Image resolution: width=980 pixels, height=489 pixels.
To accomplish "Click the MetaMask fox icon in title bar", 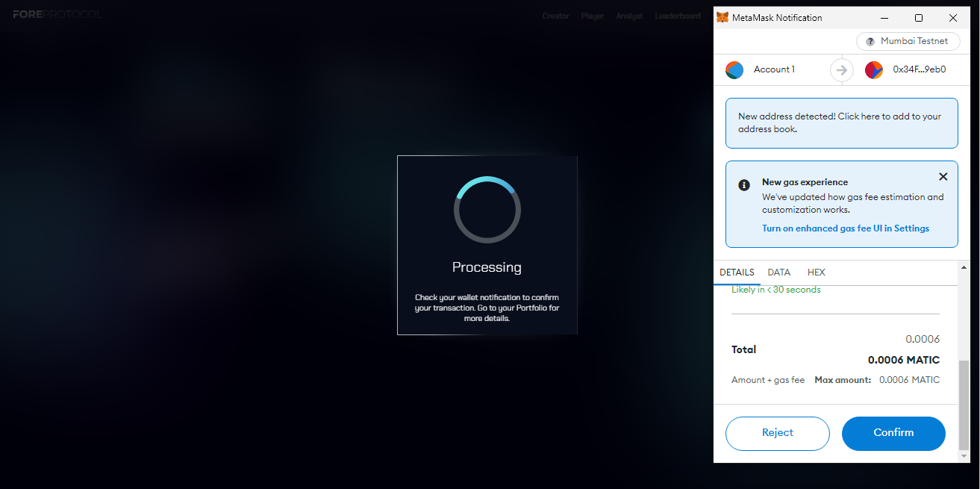I will click(722, 17).
